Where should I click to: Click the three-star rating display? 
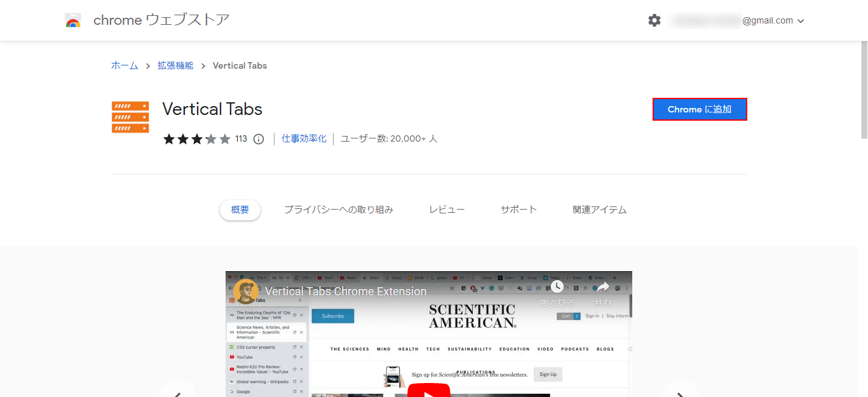coord(197,139)
